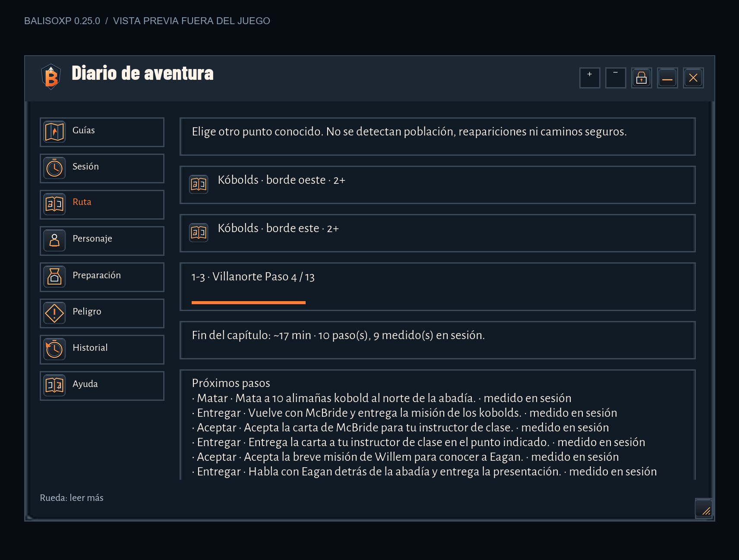Open the Historial section
739x560 pixels.
point(102,349)
